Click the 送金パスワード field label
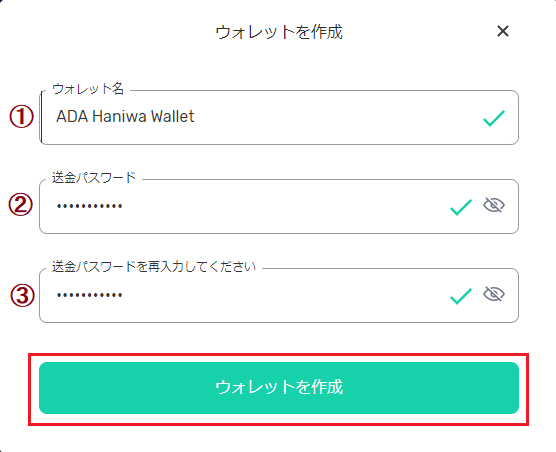The image size is (556, 452). coord(94,177)
